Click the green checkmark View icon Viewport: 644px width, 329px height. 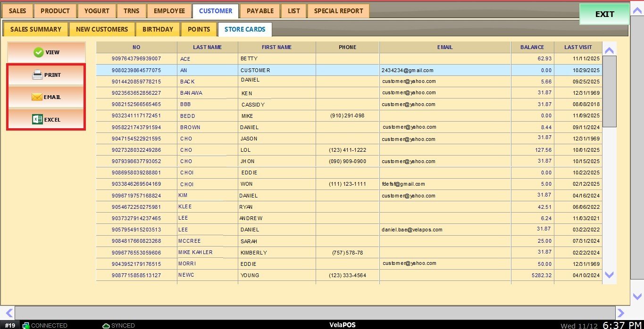point(39,52)
